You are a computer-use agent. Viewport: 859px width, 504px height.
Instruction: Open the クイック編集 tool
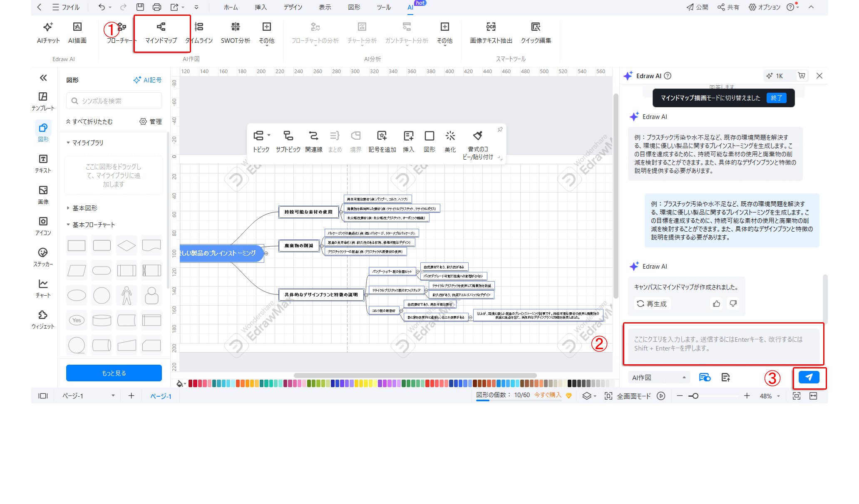pos(536,32)
